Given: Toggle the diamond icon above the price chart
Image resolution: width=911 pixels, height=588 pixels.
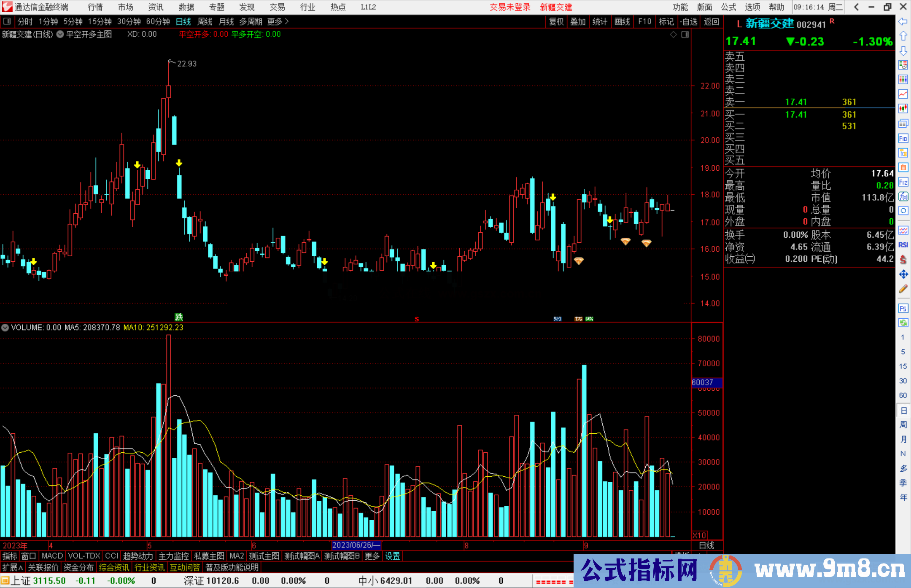Looking at the screenshot, I should point(674,34).
